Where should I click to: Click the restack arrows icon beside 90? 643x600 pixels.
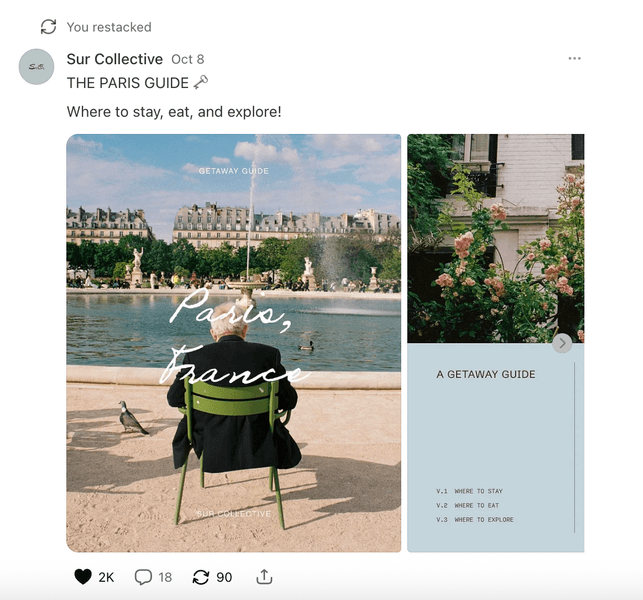coord(201,577)
